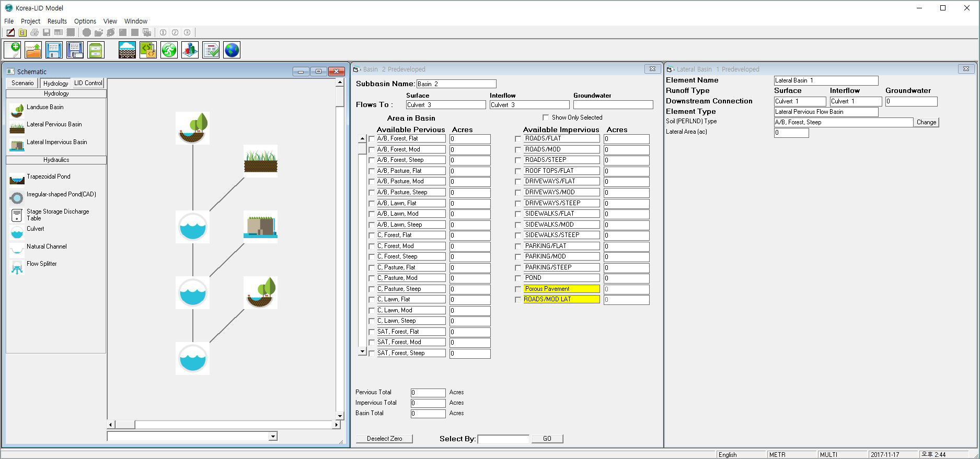Check the ROADS/FLAT checkbox
The image size is (980, 459).
tap(518, 139)
